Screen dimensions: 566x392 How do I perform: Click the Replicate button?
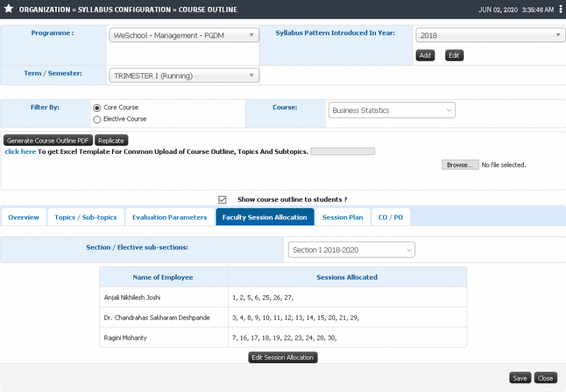coord(111,141)
